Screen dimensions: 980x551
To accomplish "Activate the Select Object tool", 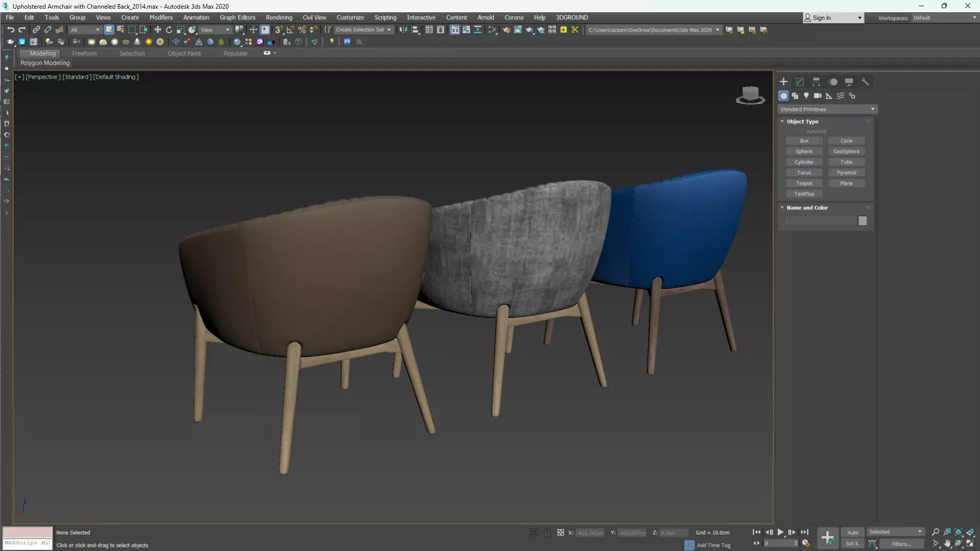I will coord(109,30).
